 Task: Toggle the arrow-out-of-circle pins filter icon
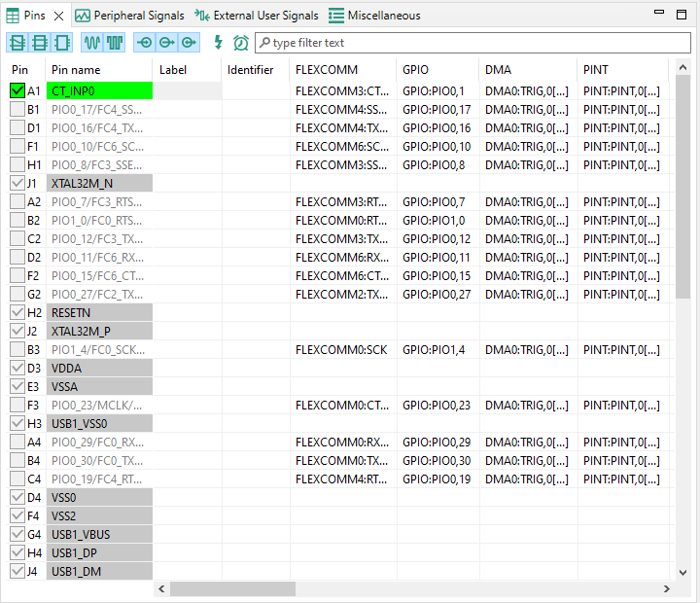coord(189,43)
